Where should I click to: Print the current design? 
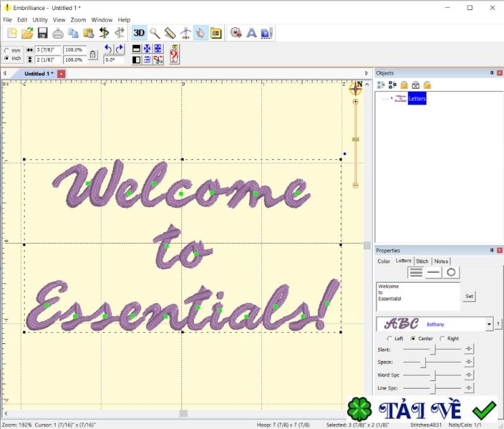[58, 33]
